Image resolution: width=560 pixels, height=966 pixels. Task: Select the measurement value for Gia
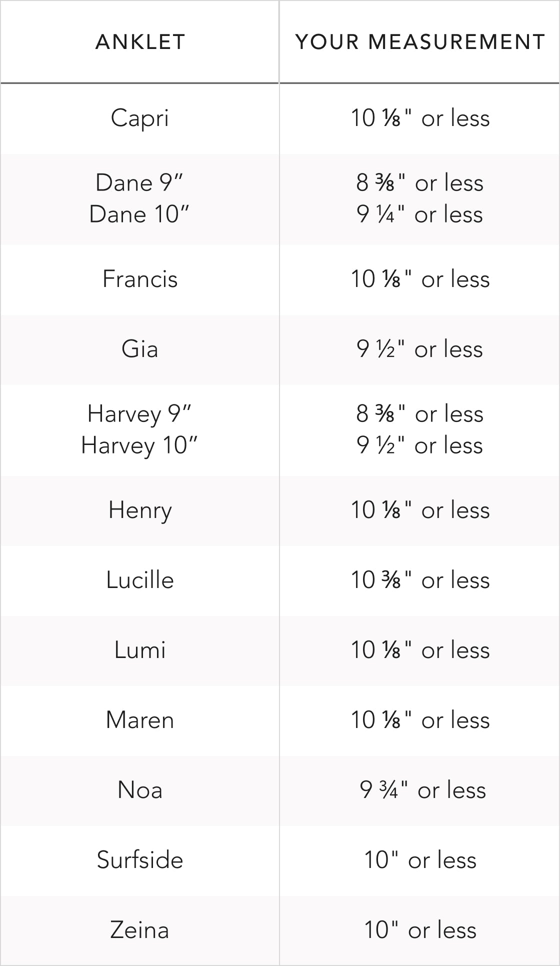coord(420,349)
